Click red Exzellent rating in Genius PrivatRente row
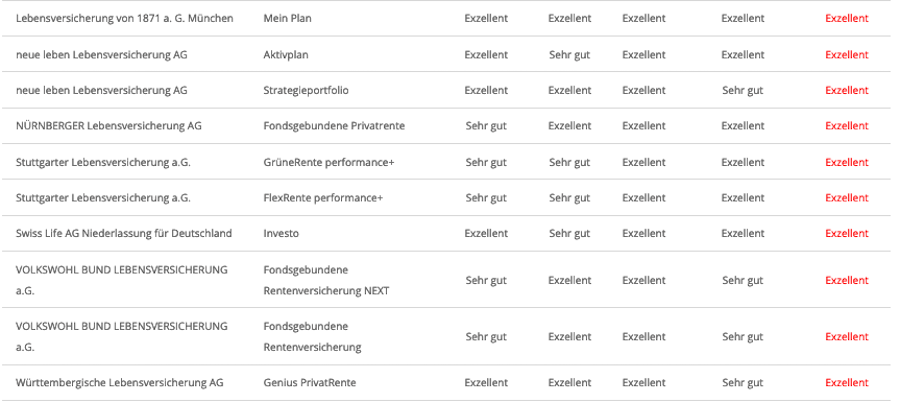Screen dimensions: 900x402 (x=847, y=382)
